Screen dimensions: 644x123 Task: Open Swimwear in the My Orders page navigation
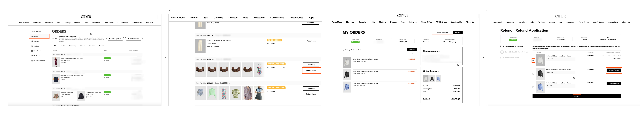(x=413, y=22)
